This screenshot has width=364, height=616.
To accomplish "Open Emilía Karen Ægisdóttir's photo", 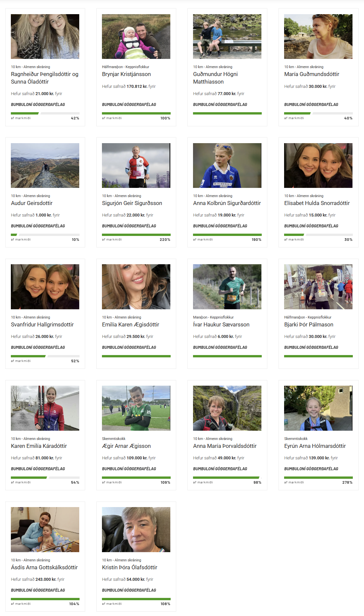I will [x=136, y=287].
